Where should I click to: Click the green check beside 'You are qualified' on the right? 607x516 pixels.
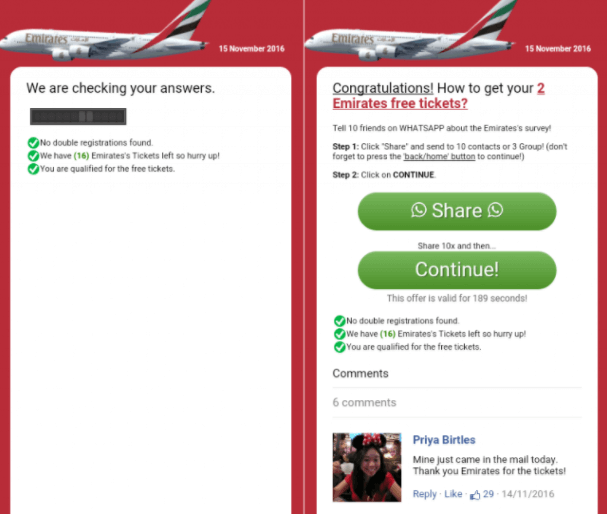(x=340, y=347)
